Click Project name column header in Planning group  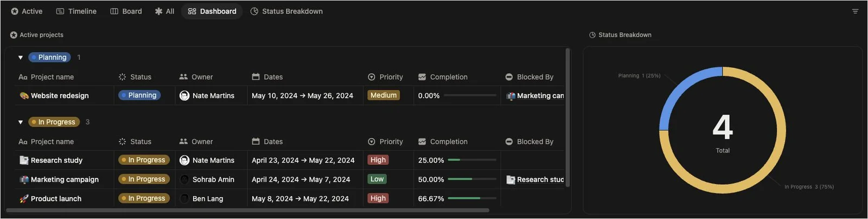click(46, 77)
